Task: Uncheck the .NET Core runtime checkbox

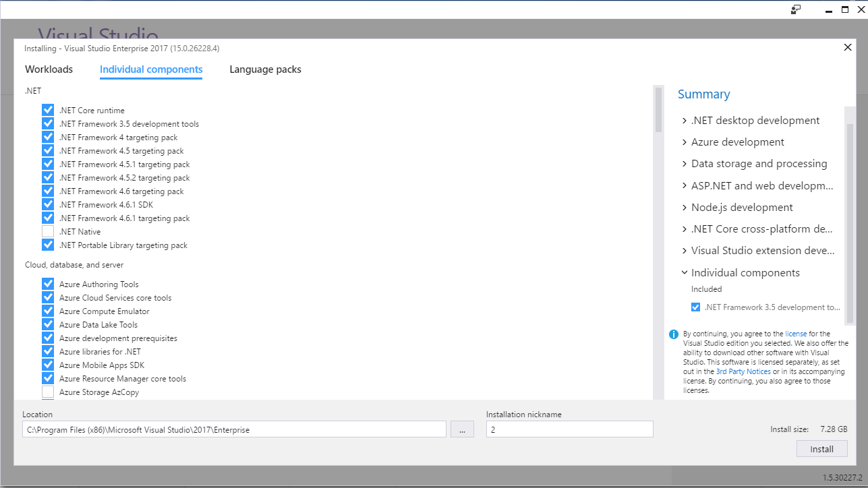Action: 48,110
